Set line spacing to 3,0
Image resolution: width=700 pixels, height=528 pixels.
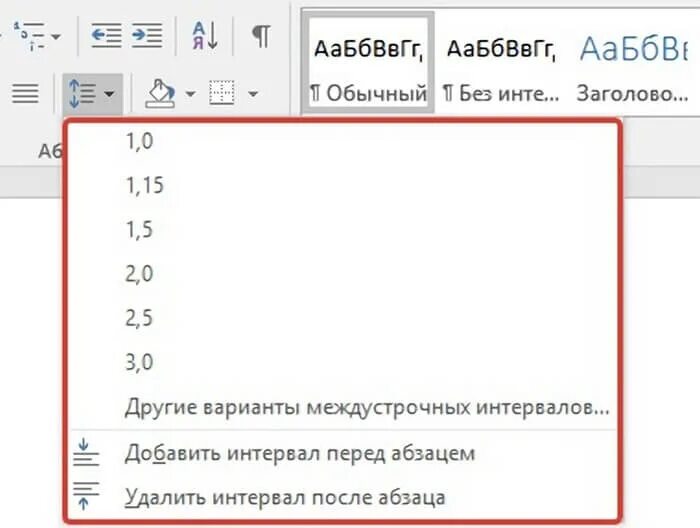(x=342, y=362)
